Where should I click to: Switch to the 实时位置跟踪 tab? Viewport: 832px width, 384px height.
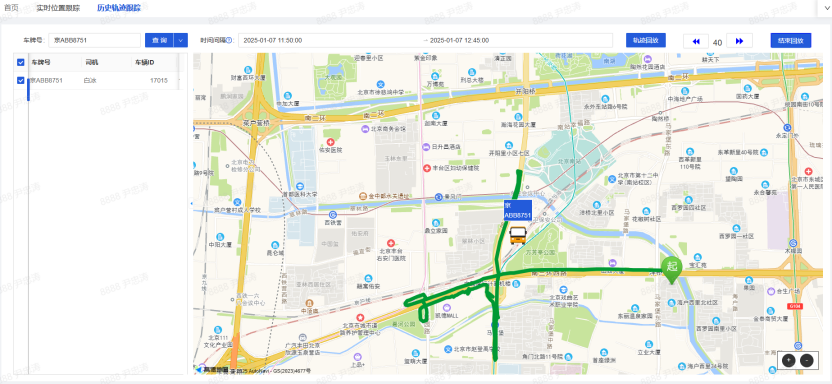click(x=58, y=8)
